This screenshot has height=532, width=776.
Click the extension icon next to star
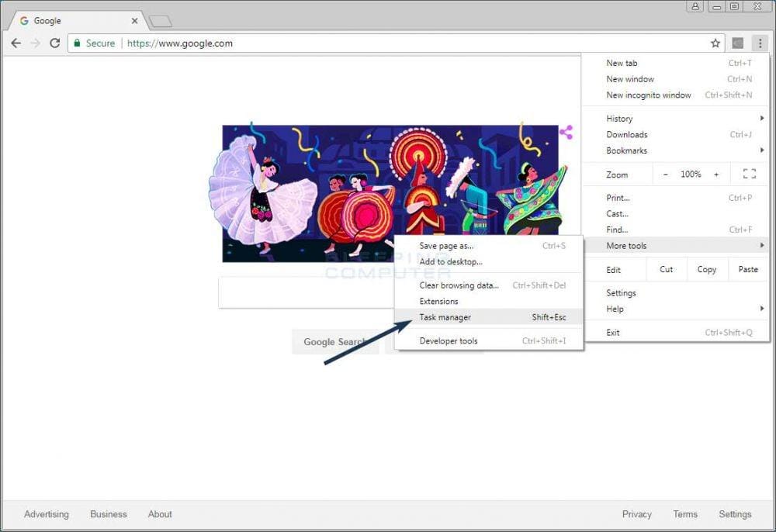point(738,43)
